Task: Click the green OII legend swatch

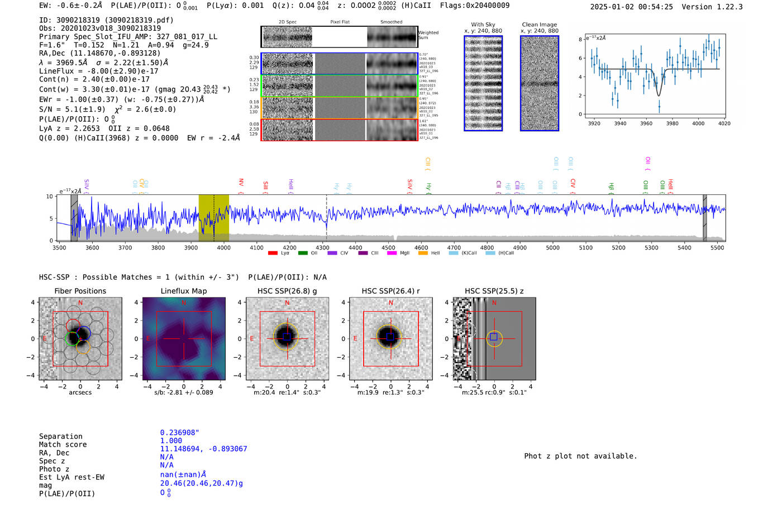Action: [x=303, y=253]
